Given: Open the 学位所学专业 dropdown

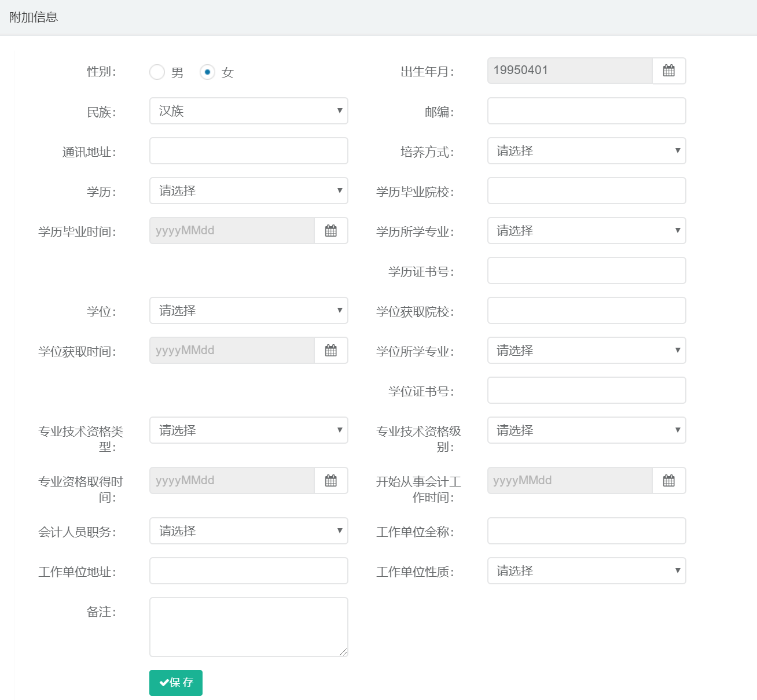Looking at the screenshot, I should [586, 351].
